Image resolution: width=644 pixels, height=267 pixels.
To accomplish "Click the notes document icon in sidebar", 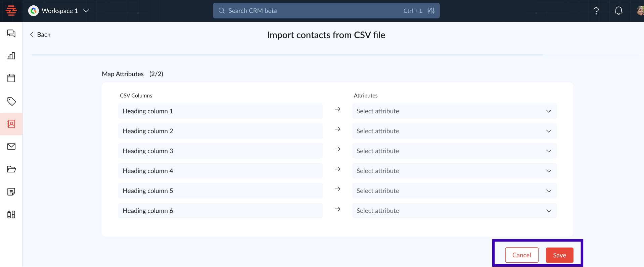I will [x=11, y=192].
